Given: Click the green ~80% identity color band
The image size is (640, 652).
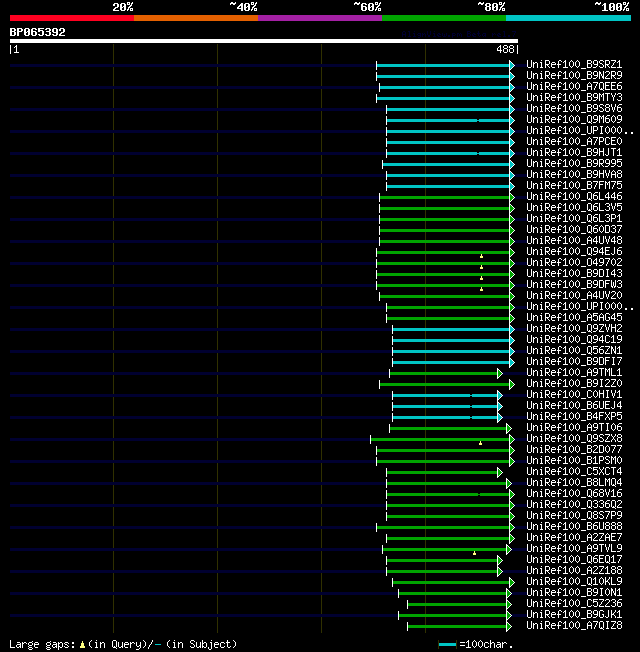Looking at the screenshot, I should point(444,18).
